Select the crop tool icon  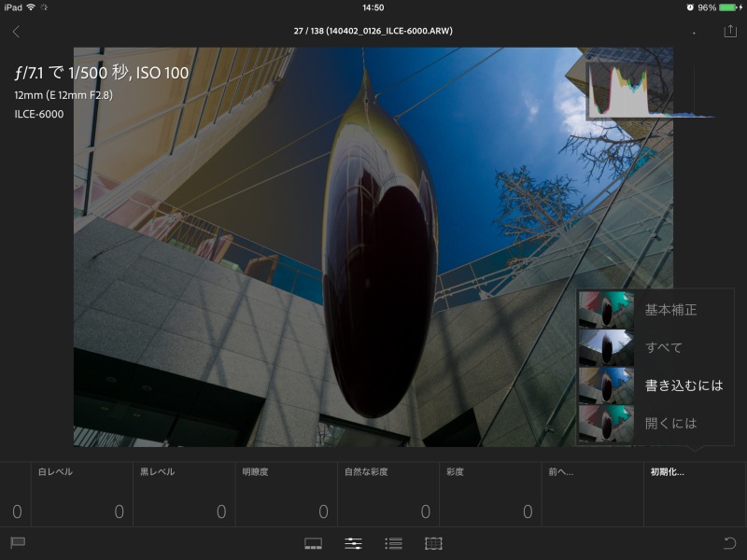[x=432, y=542]
